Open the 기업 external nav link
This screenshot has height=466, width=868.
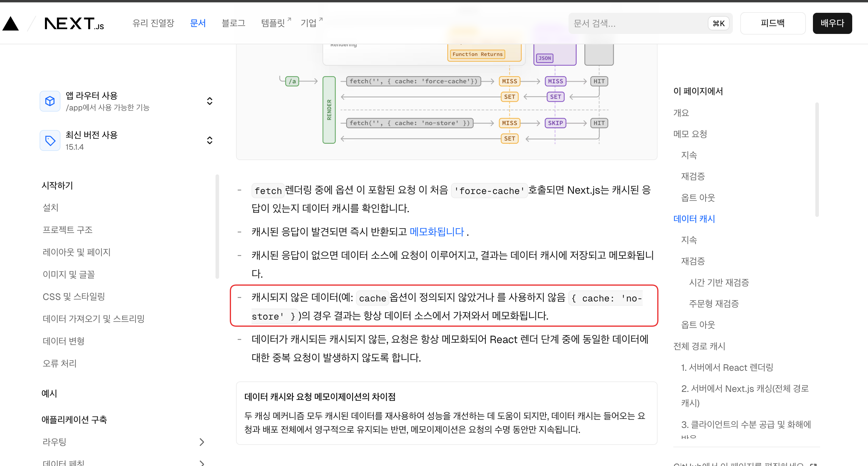click(x=311, y=23)
